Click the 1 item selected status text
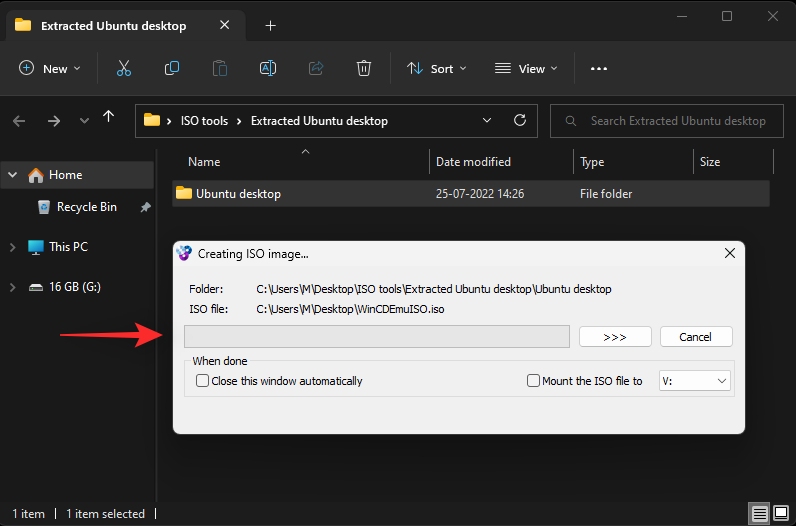Viewport: 796px width, 526px height. 106,514
